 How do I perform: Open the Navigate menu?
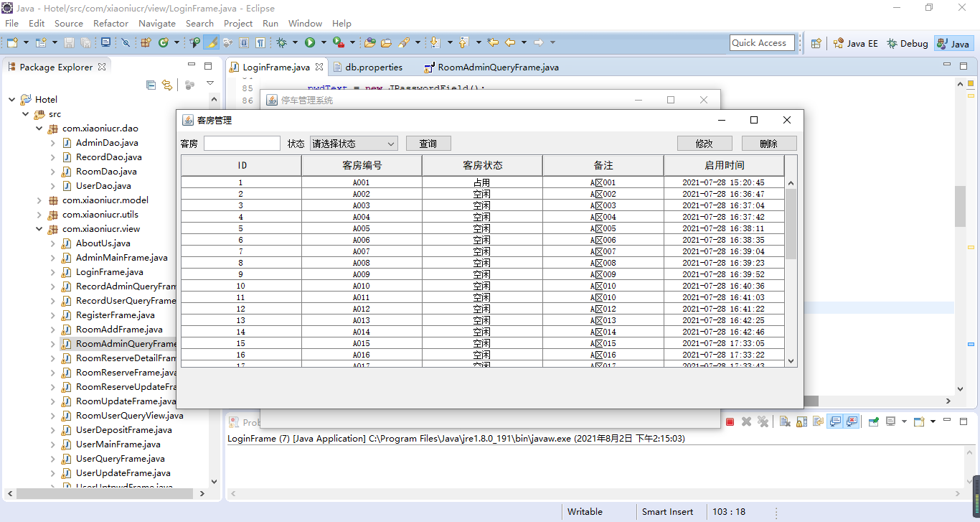[157, 23]
